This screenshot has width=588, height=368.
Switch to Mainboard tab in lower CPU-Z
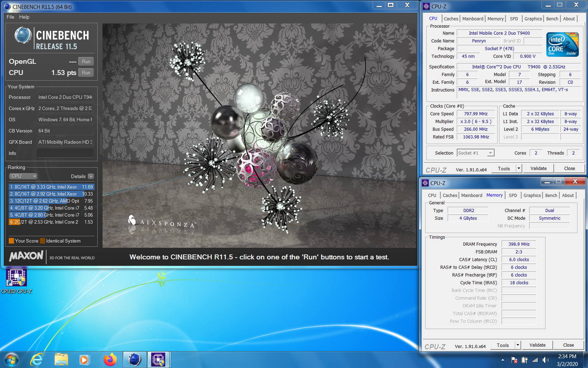pyautogui.click(x=471, y=196)
